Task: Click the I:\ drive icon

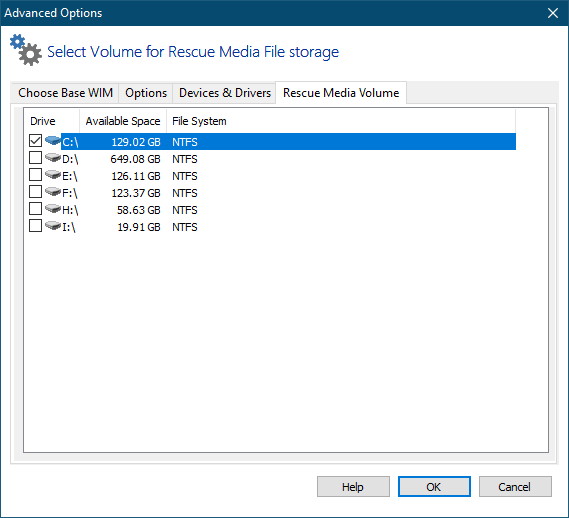Action: [53, 225]
